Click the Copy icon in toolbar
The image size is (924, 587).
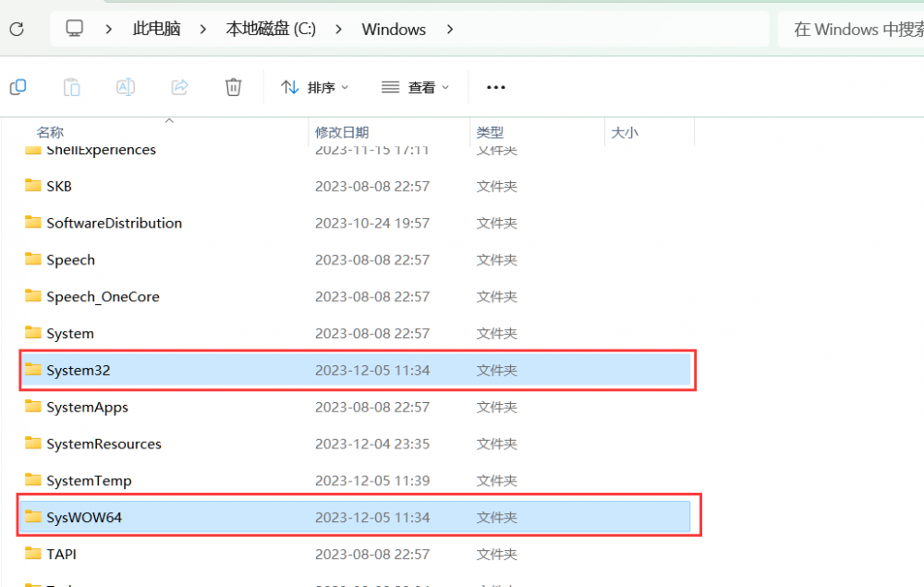[18, 87]
